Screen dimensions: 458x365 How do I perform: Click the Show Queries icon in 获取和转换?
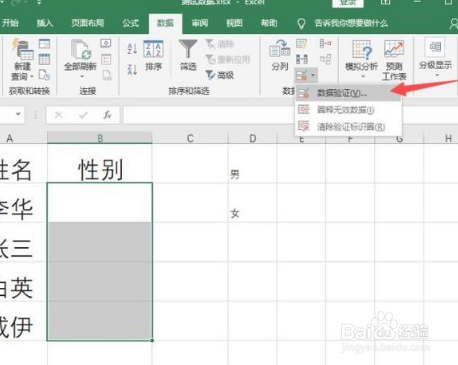[x=44, y=44]
